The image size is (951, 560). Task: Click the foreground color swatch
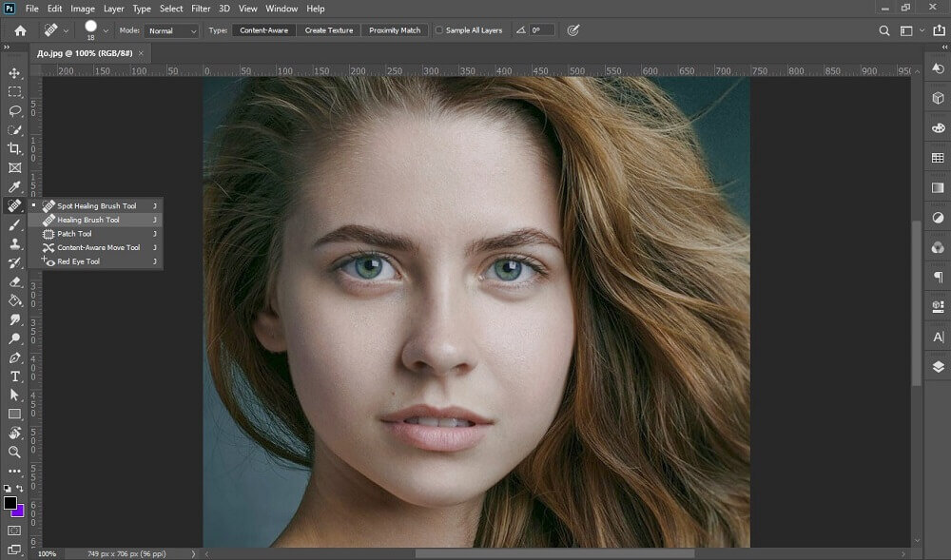pos(10,503)
